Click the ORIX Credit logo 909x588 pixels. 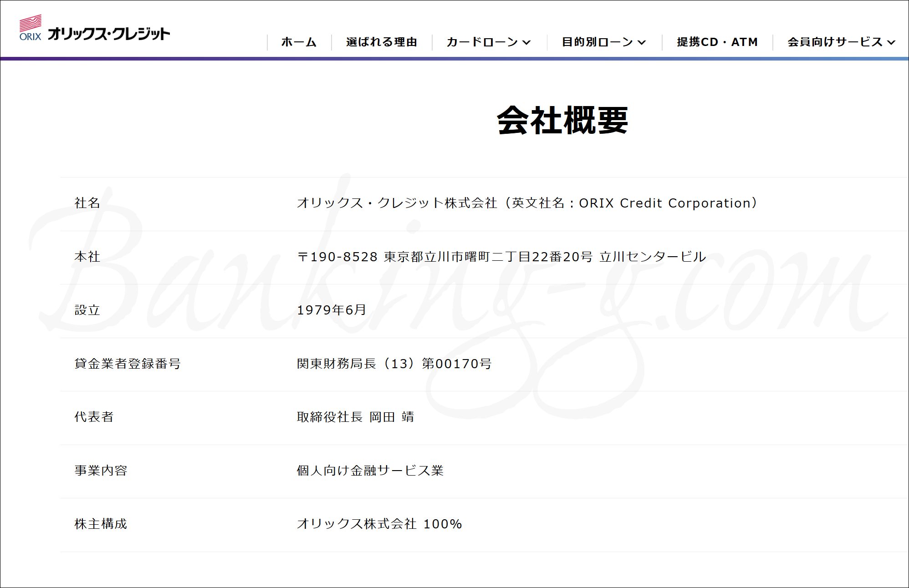pos(95,28)
